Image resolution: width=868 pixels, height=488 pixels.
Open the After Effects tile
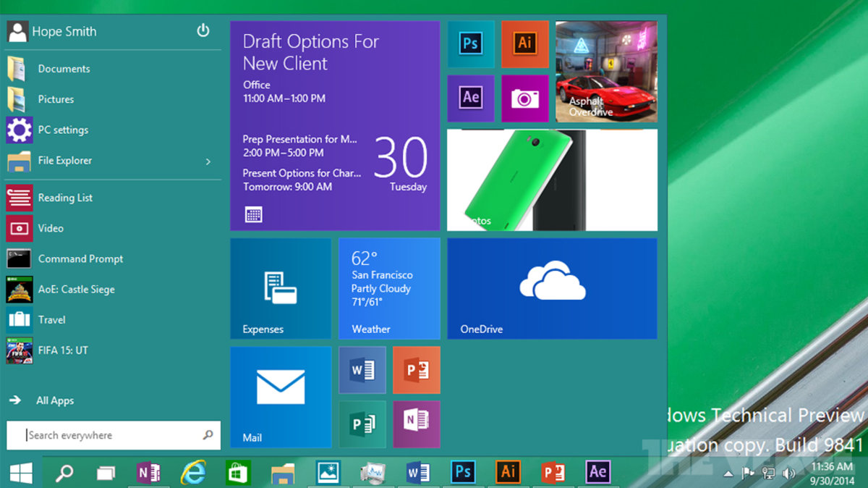pos(470,98)
